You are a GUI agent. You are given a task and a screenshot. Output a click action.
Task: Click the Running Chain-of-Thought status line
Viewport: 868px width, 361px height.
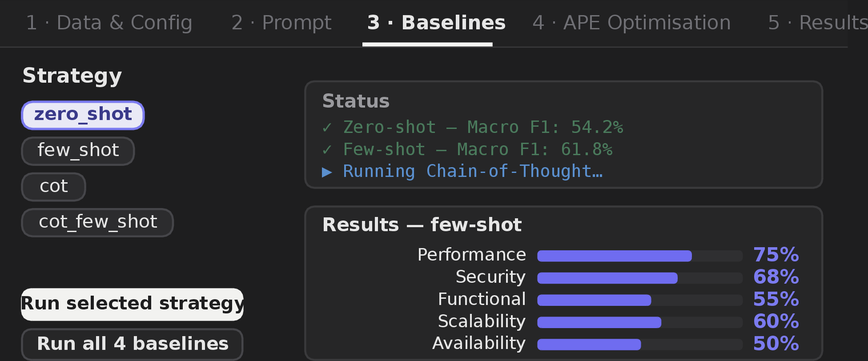[462, 172]
